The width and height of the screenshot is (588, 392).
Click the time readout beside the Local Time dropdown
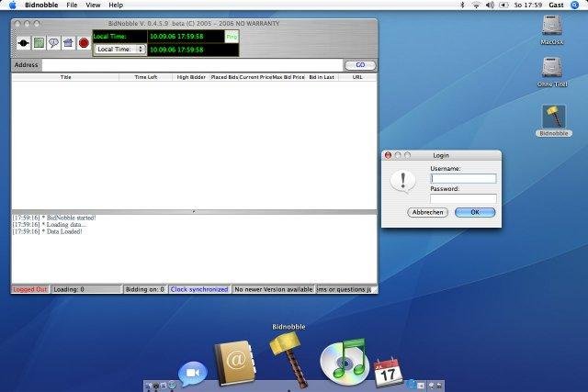[x=193, y=50]
